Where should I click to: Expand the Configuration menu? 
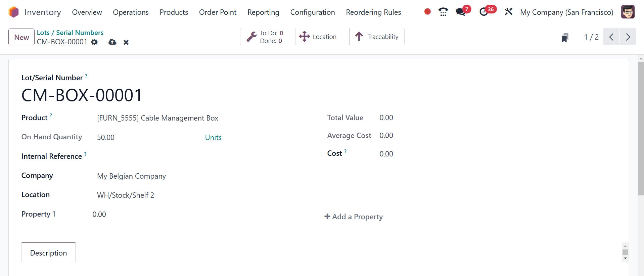[x=312, y=12]
